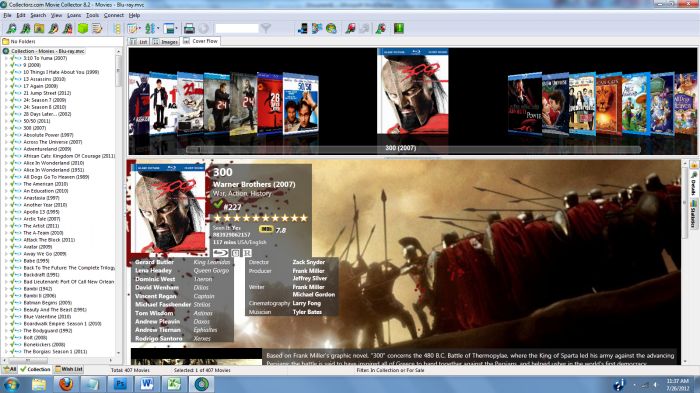
Task: Click the green cube toolbar icon
Action: pos(83,29)
